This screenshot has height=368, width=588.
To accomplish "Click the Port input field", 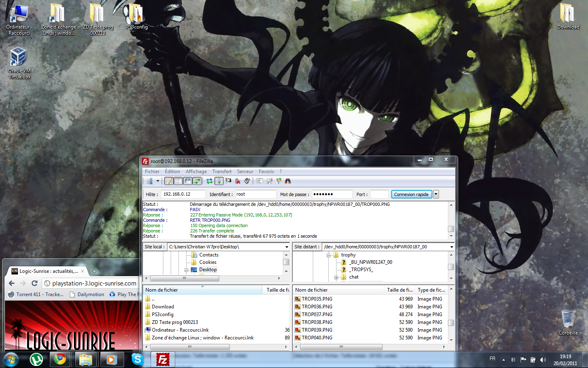I will tap(379, 194).
